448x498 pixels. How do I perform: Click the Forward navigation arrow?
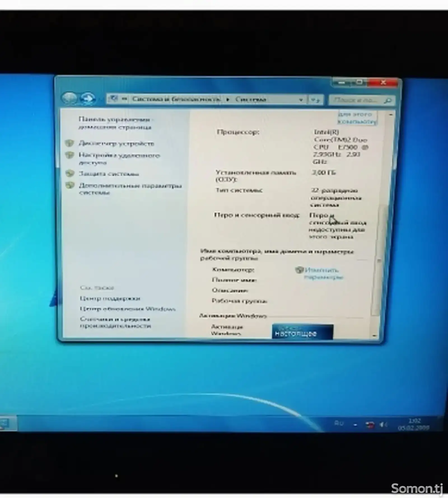pyautogui.click(x=87, y=98)
